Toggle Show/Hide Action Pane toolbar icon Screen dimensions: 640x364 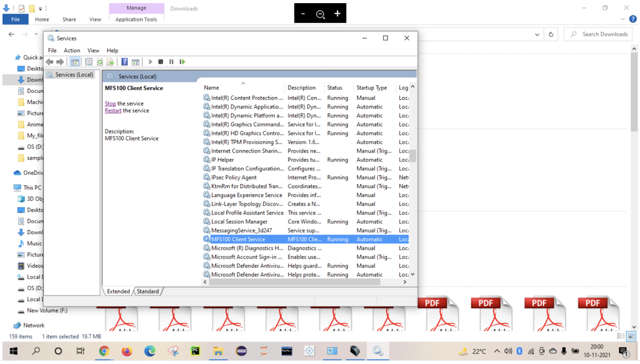click(136, 62)
